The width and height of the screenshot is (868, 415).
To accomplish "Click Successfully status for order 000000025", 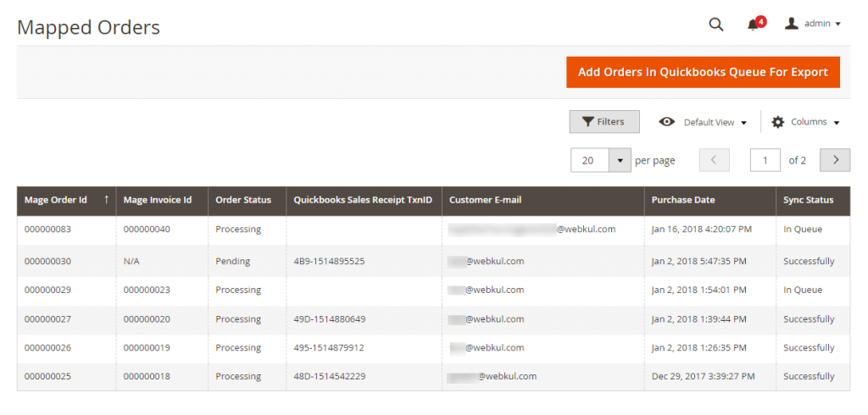I will tap(809, 377).
